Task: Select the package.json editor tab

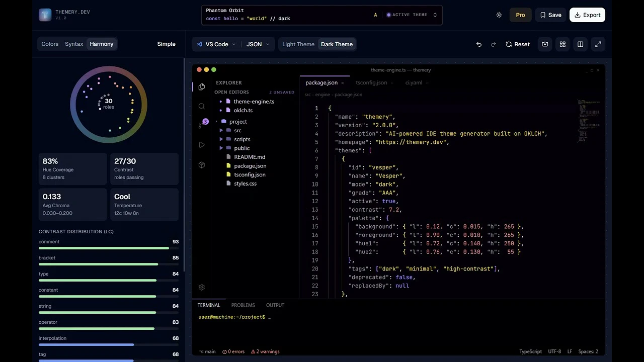Action: [x=325, y=82]
